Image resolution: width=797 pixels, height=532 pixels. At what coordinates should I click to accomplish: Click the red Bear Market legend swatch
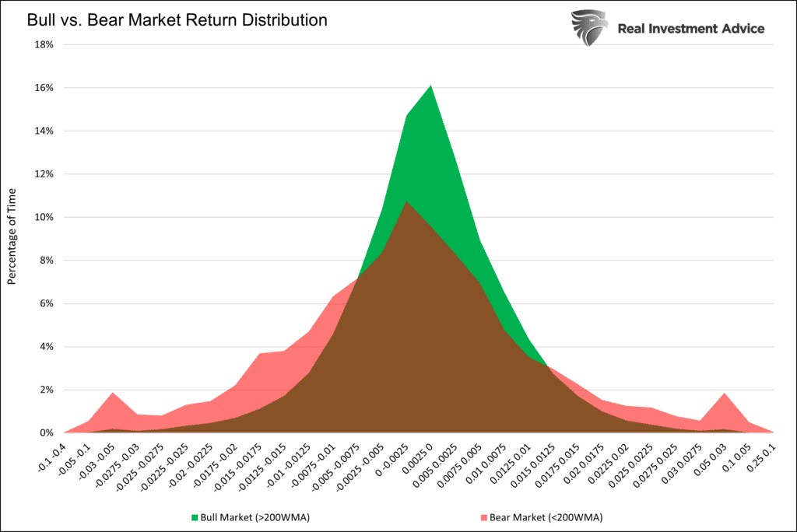pos(484,518)
